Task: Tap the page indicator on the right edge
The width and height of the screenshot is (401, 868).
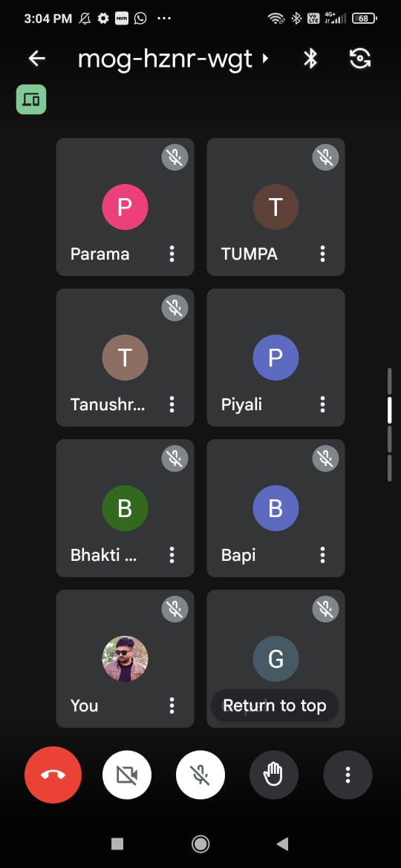Action: pos(390,425)
